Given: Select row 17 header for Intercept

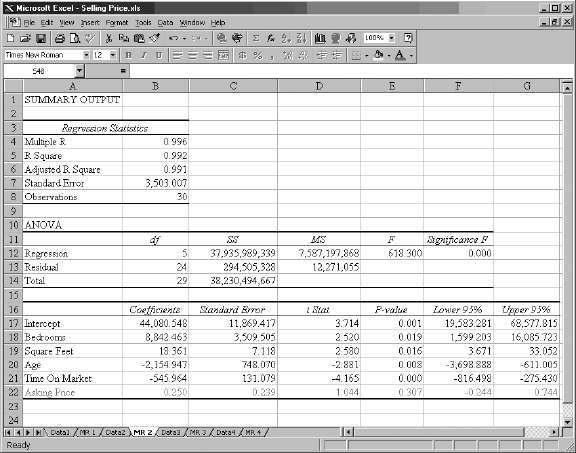Looking at the screenshot, I should click(x=13, y=323).
